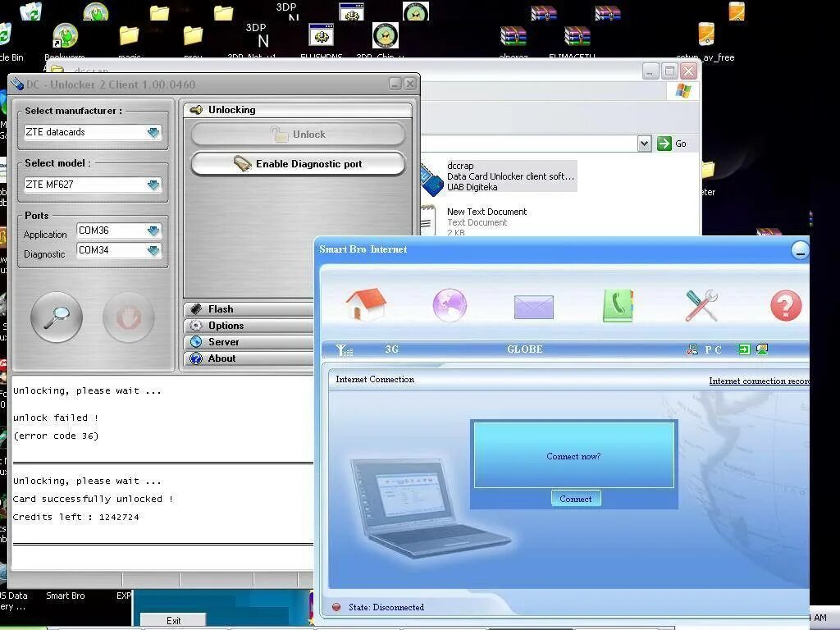Open the 3DP Net desktop icon
840x630 pixels.
[257, 35]
